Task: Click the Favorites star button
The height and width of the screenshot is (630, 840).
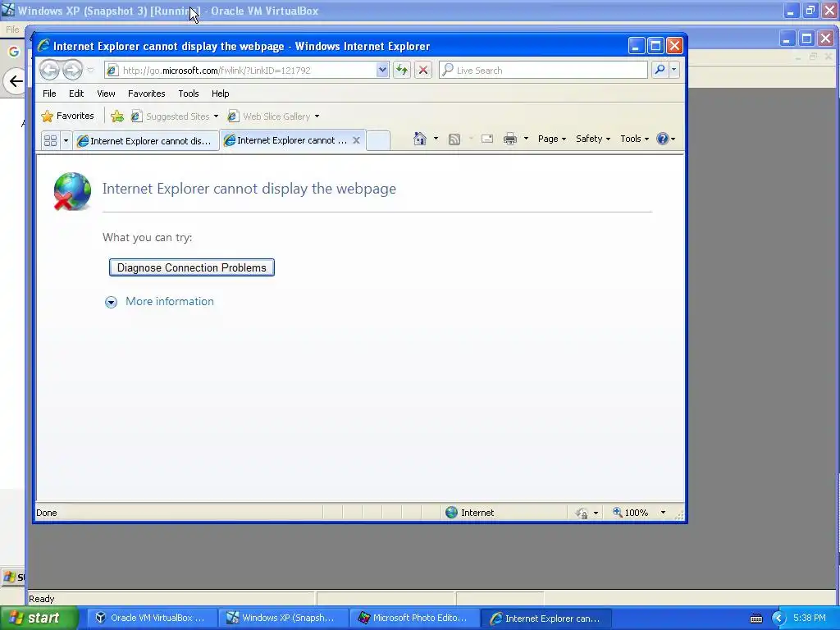Action: pyautogui.click(x=68, y=116)
